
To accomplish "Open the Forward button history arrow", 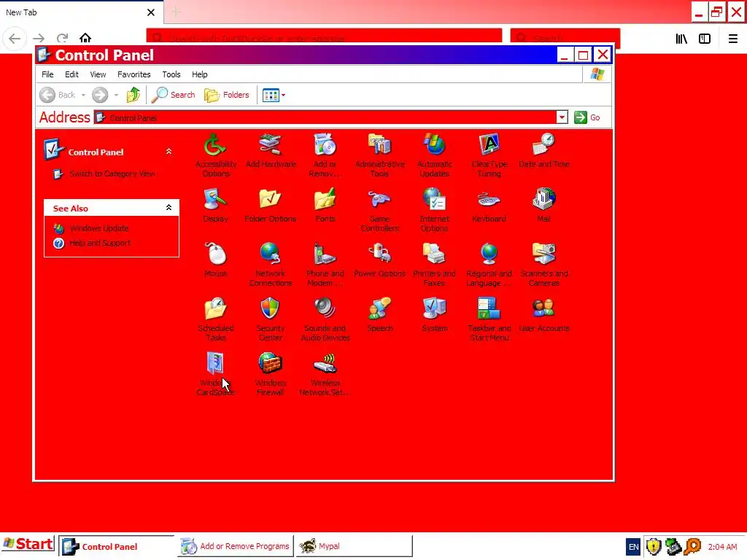I will coord(116,96).
